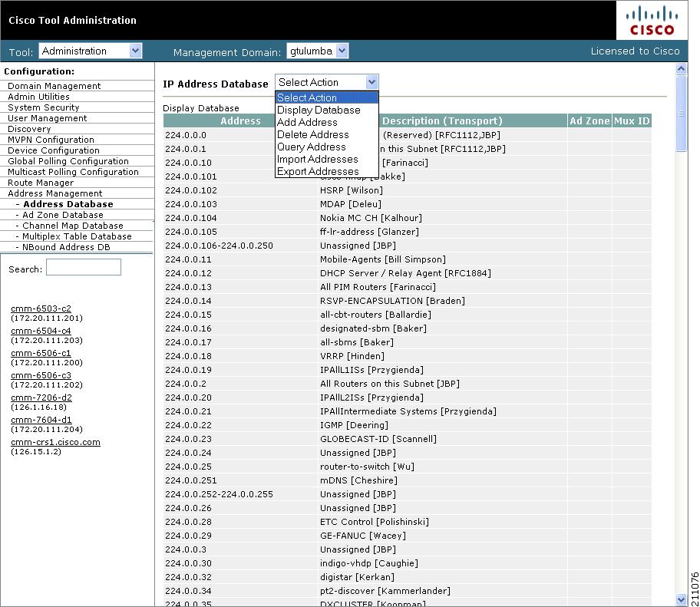This screenshot has width=700, height=607.
Task: Click description GE-FANUC [Wacey]
Action: (x=363, y=536)
